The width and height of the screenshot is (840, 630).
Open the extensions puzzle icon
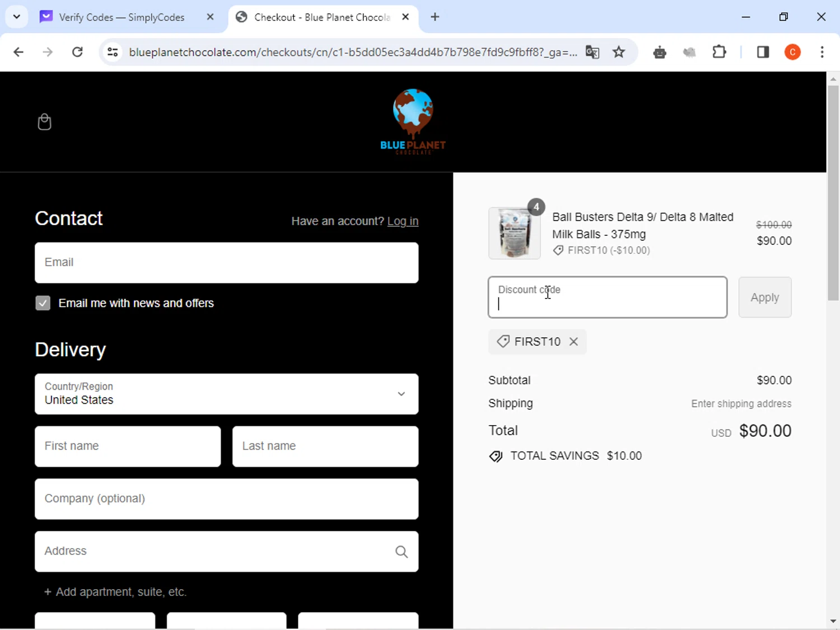(719, 52)
